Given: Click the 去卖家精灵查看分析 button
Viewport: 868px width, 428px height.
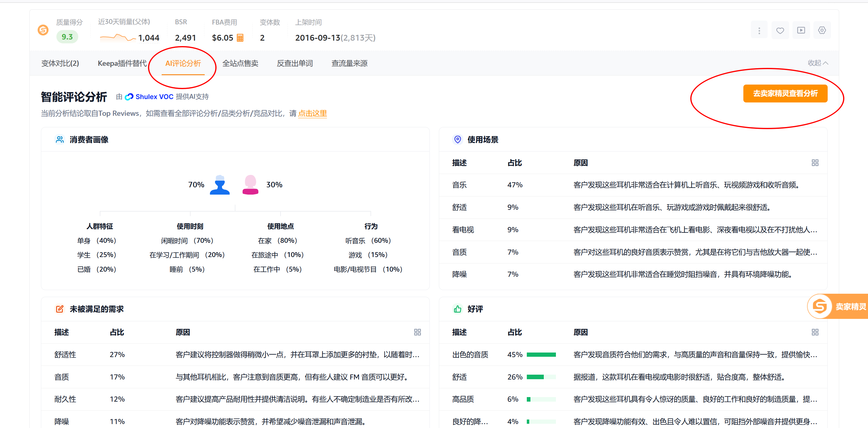Looking at the screenshot, I should point(785,94).
